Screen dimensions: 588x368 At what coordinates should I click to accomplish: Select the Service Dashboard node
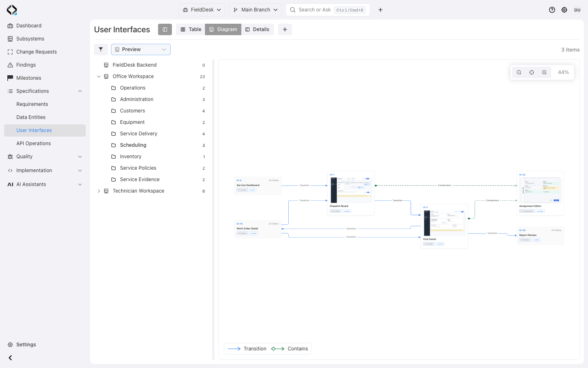258,186
